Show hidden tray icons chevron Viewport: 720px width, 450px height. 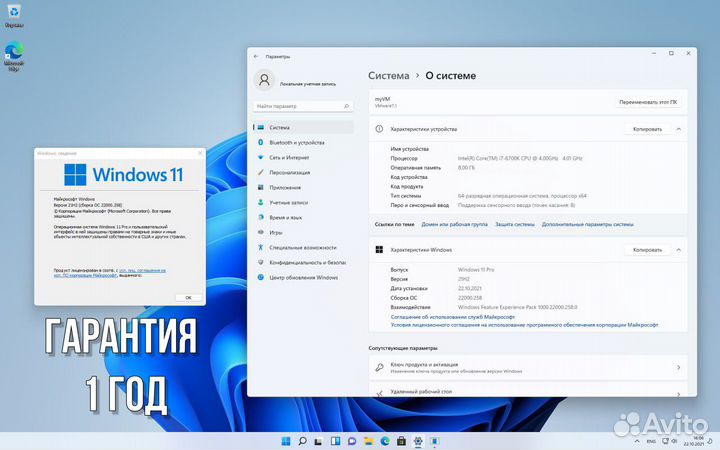pyautogui.click(x=637, y=441)
